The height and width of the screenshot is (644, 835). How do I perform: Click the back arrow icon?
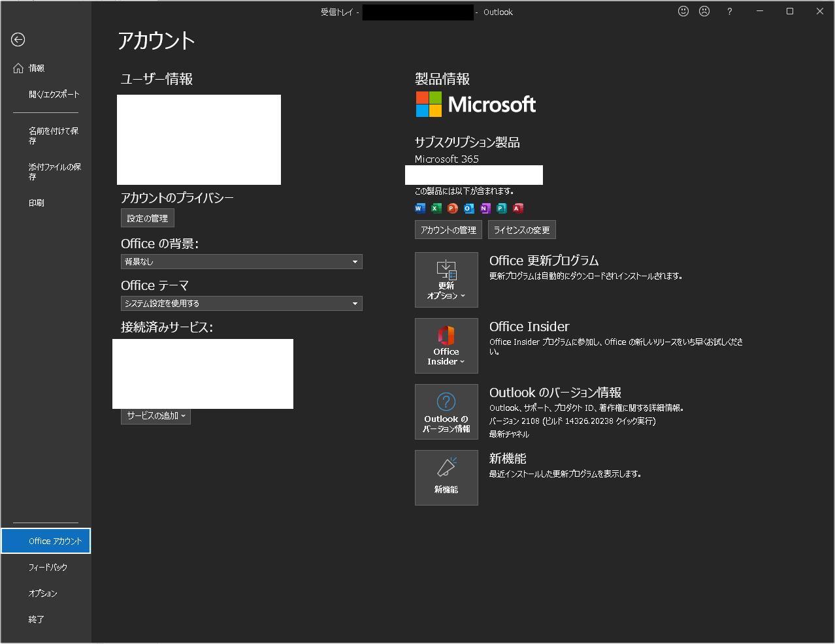coord(18,40)
